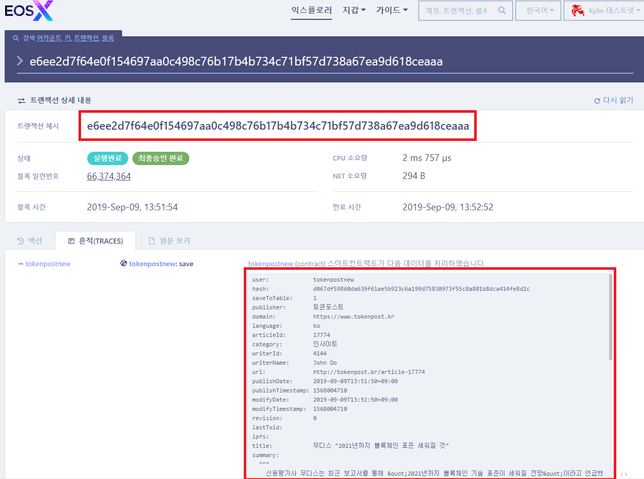
Task: Click the trace data panel scrollbar
Action: tap(612, 310)
